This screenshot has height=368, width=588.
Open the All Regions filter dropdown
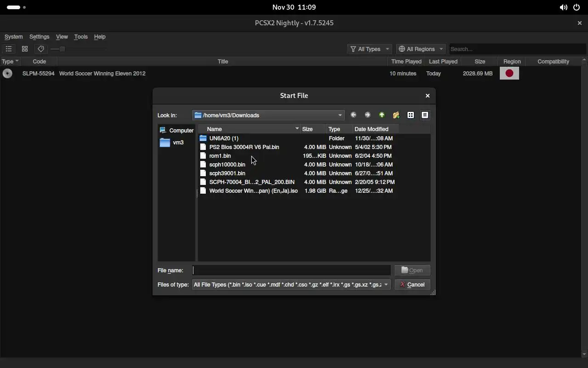pyautogui.click(x=421, y=49)
